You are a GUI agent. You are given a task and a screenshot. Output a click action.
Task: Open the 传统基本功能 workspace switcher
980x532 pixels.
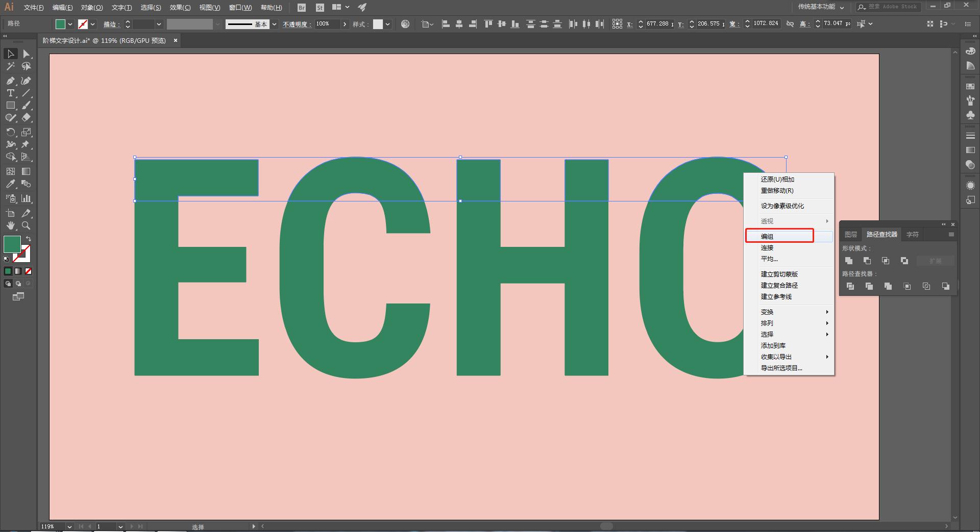821,7
